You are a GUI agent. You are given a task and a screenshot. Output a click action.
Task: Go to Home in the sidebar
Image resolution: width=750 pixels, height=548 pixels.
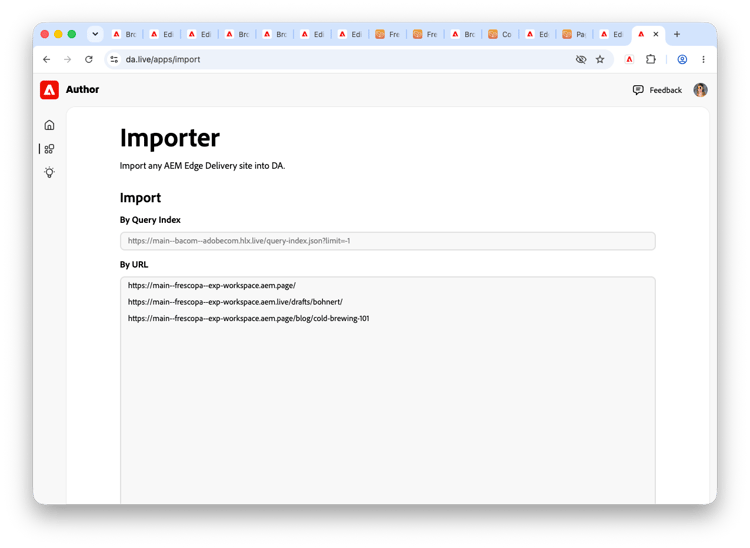49,125
